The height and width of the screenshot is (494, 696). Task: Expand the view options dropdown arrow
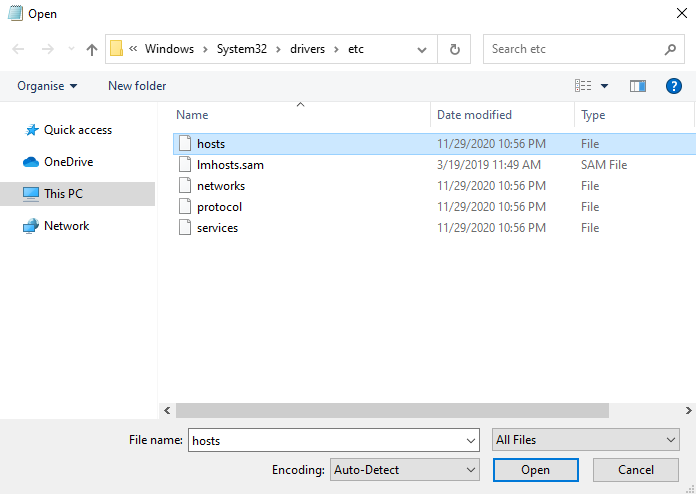(x=604, y=86)
